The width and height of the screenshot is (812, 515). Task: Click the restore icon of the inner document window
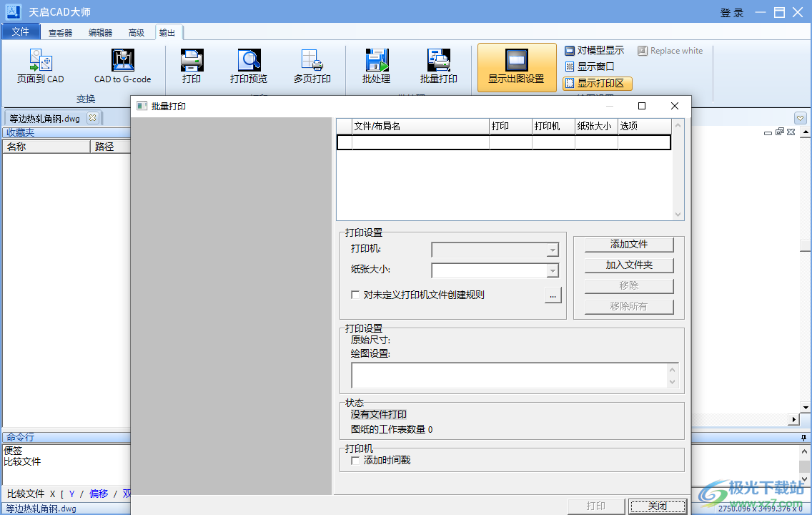point(779,132)
